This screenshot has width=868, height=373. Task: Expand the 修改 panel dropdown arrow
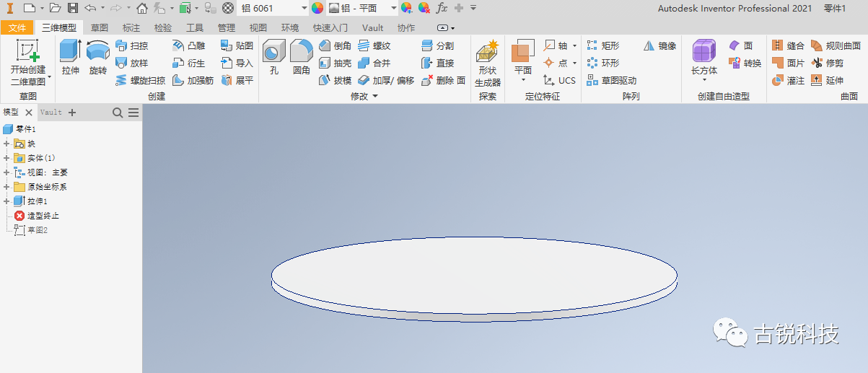point(375,97)
